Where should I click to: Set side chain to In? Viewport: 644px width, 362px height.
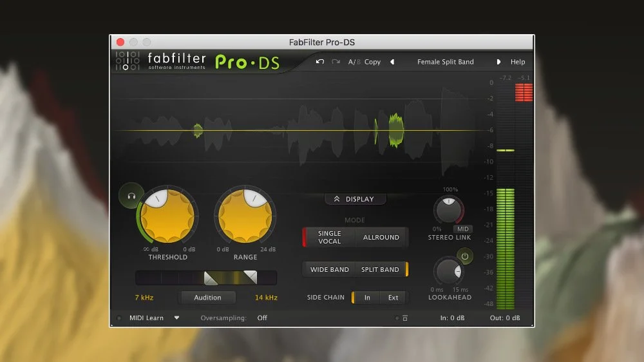pos(367,298)
